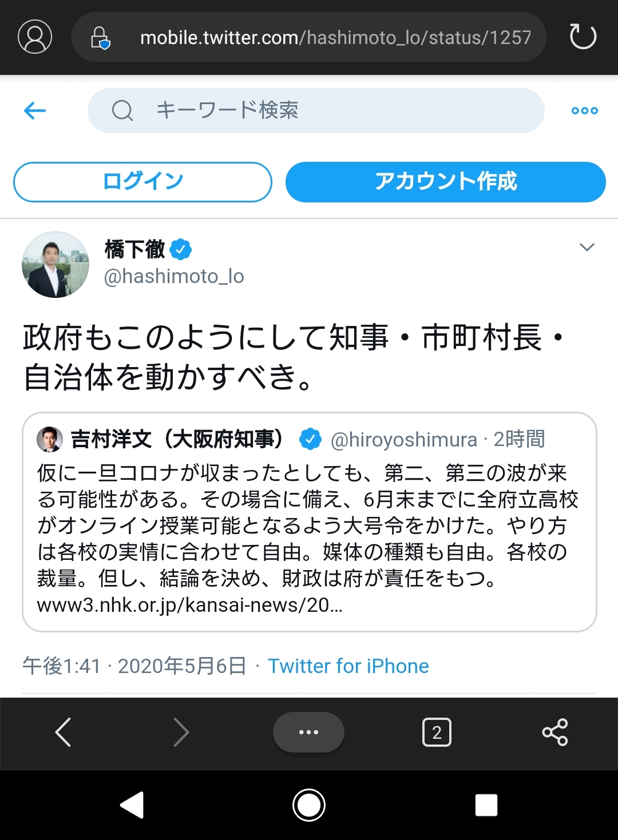Tap the address bar URL text
The width and height of the screenshot is (618, 840).
[x=335, y=38]
